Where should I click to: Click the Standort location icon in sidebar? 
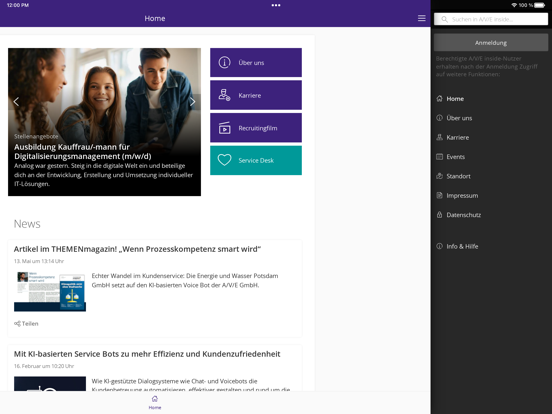(x=439, y=176)
